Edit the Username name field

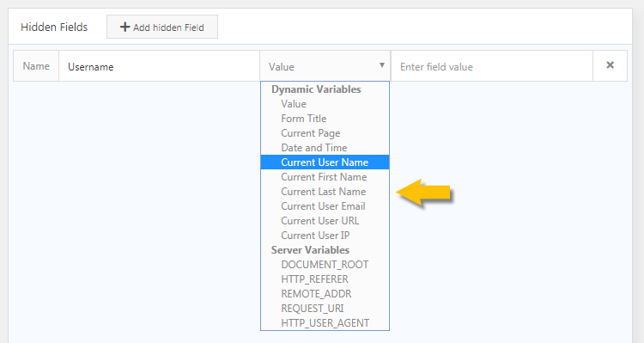click(x=160, y=66)
